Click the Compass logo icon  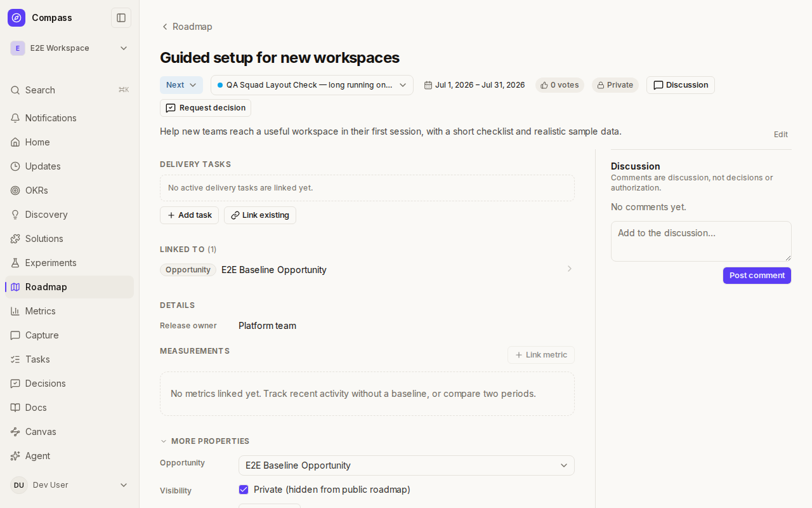click(16, 18)
